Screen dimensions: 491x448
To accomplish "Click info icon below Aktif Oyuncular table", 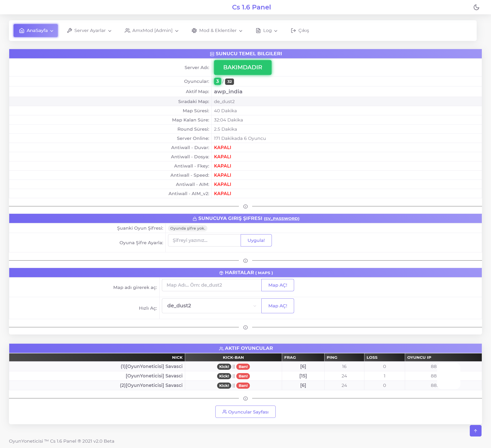I will pos(245,398).
